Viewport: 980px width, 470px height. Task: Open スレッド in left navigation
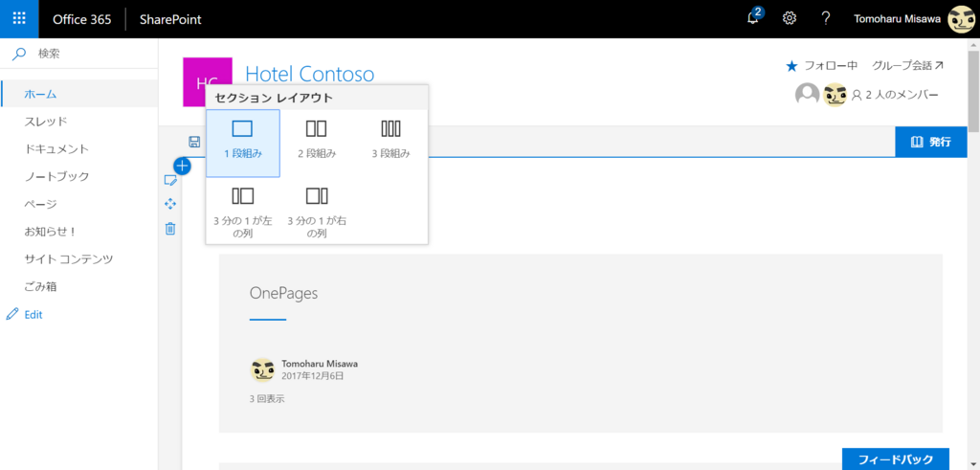78,122
